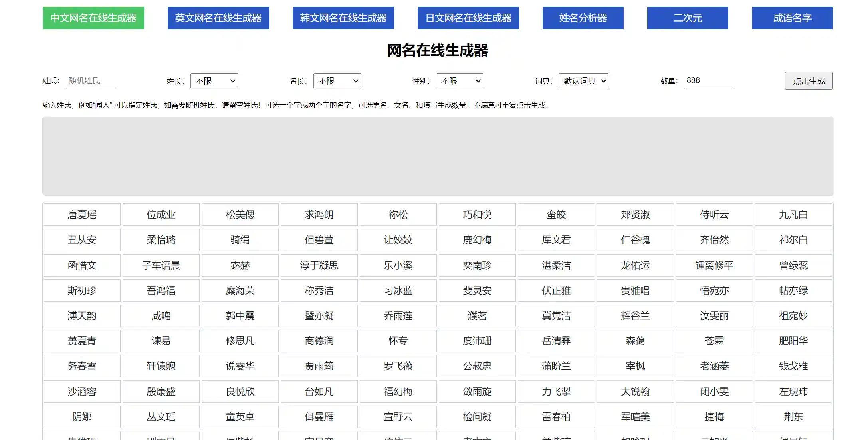
Task: Click the name 九凡白
Action: pos(793,215)
